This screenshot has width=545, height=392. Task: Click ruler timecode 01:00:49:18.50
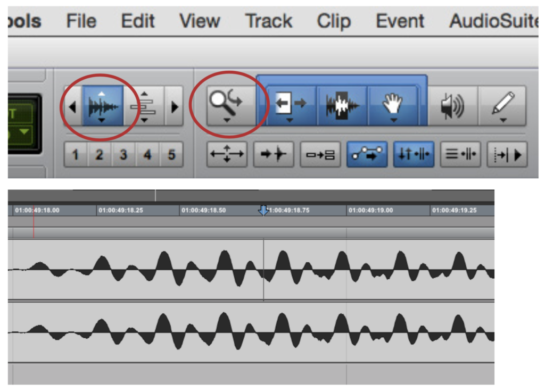[x=204, y=210]
